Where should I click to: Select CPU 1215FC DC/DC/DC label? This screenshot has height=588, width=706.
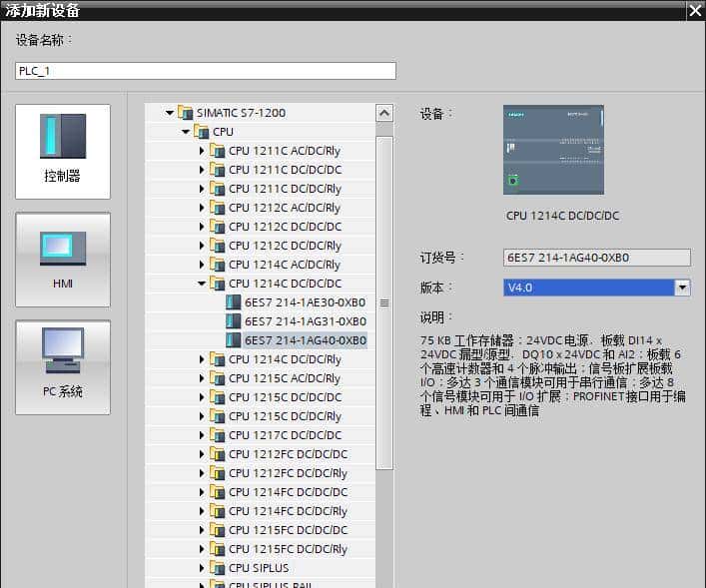pyautogui.click(x=289, y=530)
